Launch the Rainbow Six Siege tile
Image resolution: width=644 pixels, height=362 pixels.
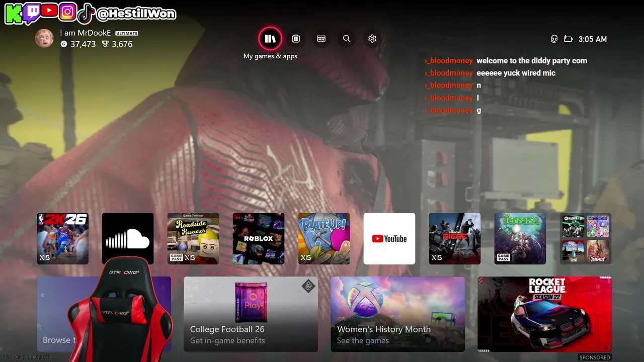tap(455, 238)
